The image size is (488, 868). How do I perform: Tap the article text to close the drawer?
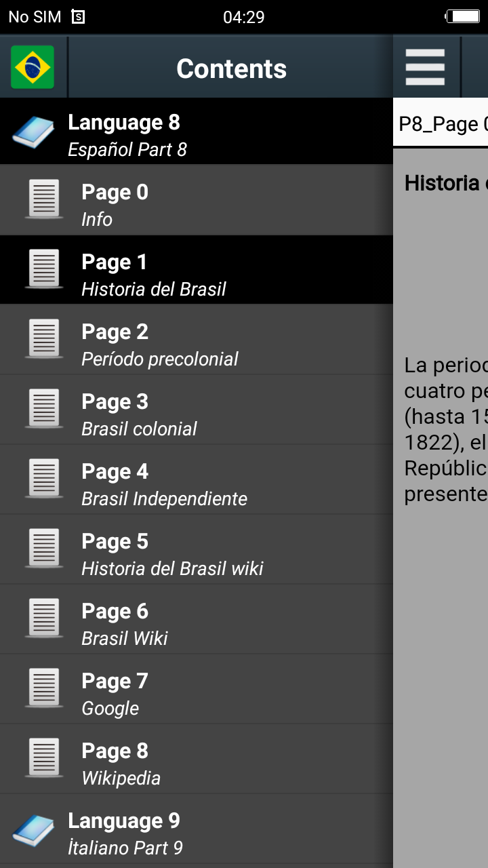click(x=444, y=427)
